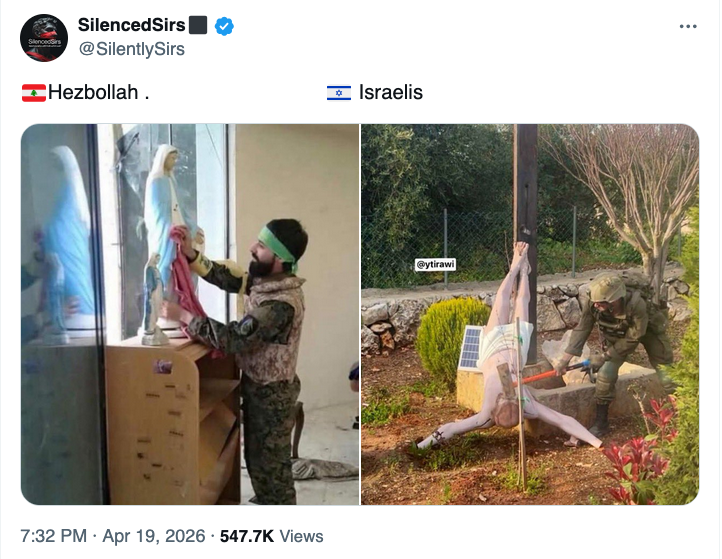The image size is (722, 559).
Task: Open the right photo with the soldier
Action: coord(530,314)
